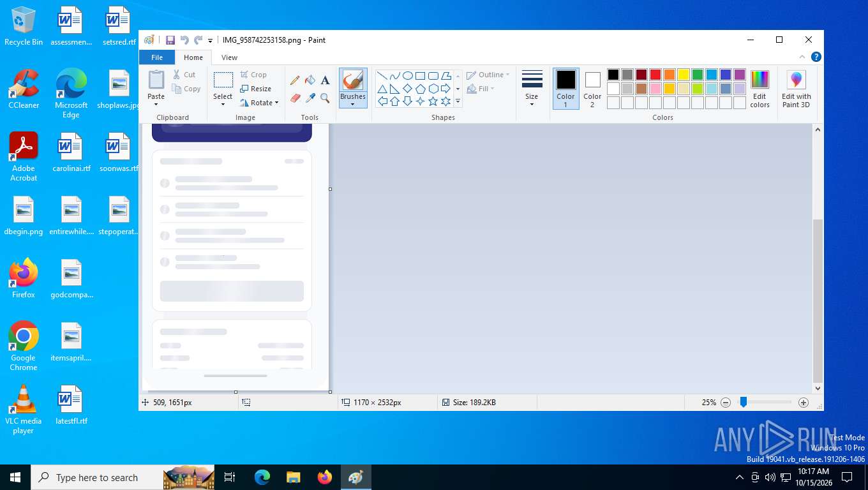Click the Save icon in quick access toolbar
The height and width of the screenshot is (490, 868).
tap(170, 40)
